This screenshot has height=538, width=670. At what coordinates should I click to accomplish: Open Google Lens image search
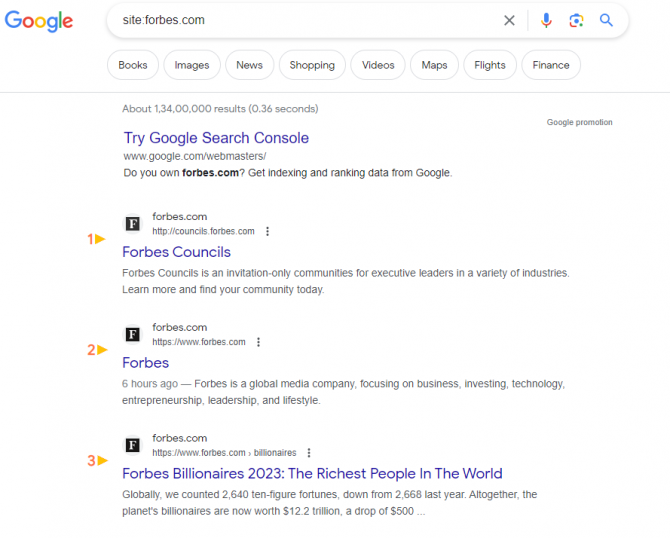point(576,20)
